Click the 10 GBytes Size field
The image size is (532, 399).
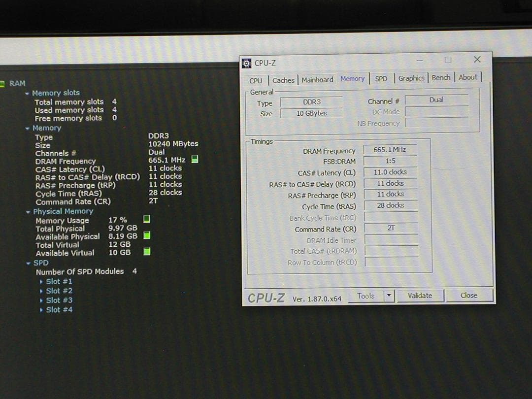(x=311, y=113)
